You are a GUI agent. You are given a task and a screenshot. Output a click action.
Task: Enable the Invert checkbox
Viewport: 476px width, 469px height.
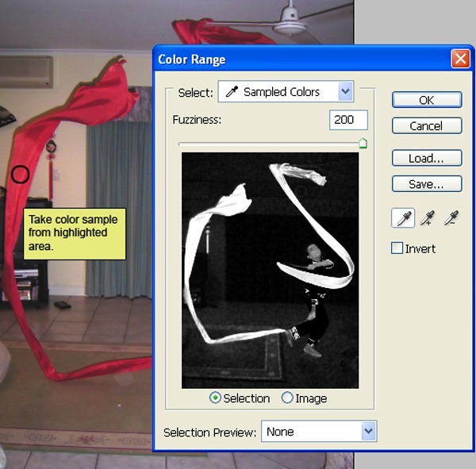click(x=397, y=248)
